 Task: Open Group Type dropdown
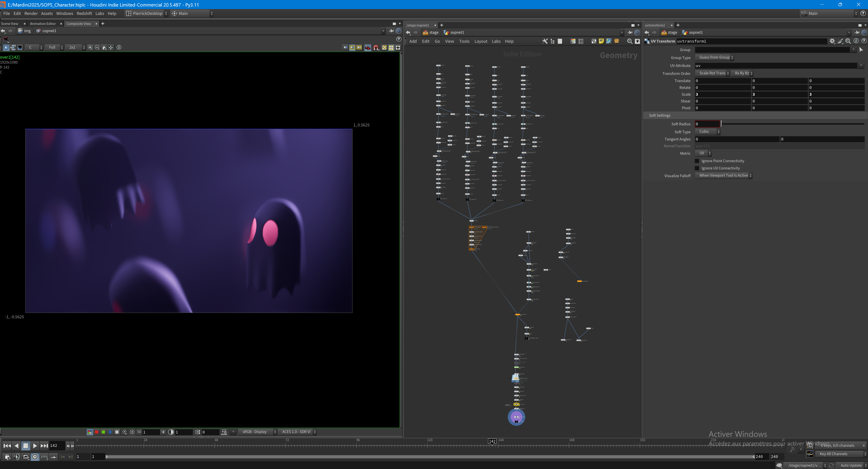pyautogui.click(x=714, y=57)
